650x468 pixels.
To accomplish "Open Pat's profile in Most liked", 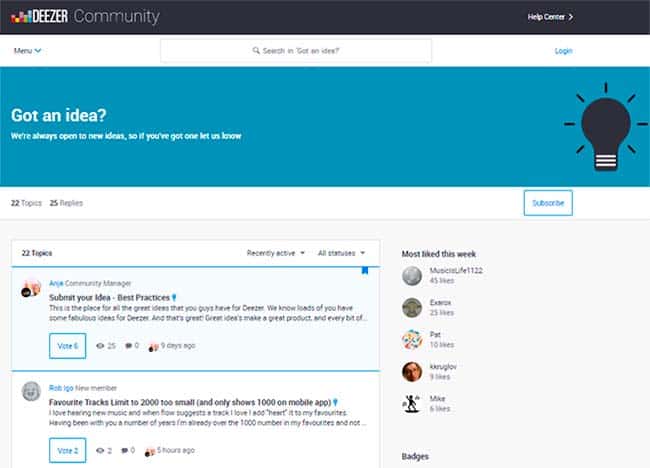I will click(x=435, y=335).
